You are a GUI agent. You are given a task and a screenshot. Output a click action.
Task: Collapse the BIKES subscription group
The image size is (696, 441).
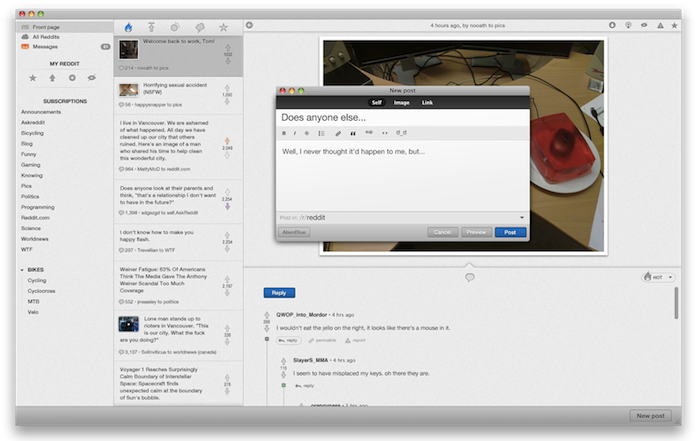click(x=22, y=269)
